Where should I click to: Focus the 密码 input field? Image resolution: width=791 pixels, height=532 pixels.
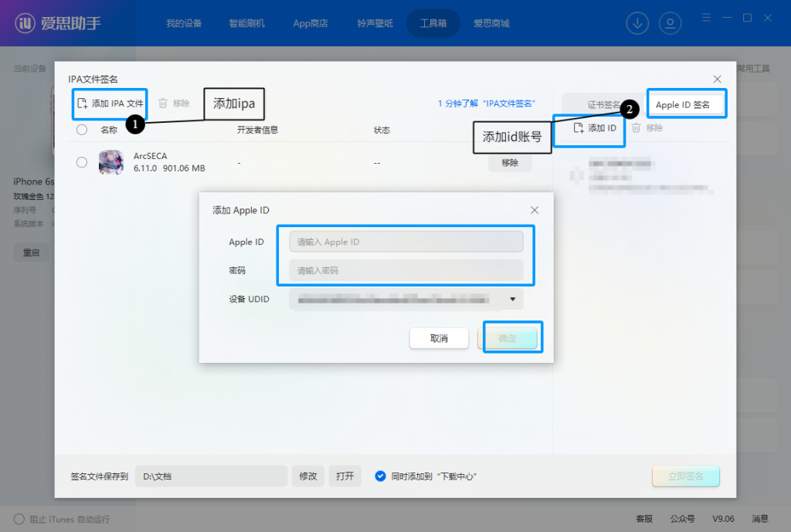point(406,270)
